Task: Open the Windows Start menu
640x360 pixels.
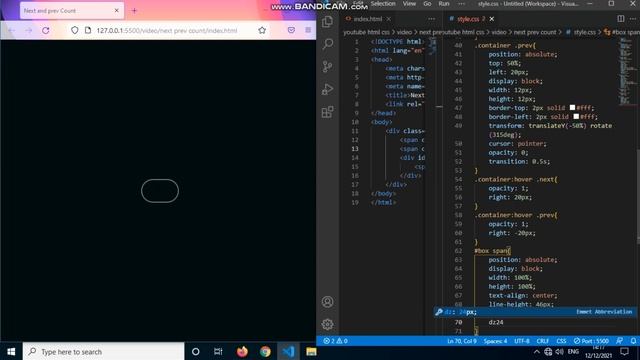Action: [11, 351]
